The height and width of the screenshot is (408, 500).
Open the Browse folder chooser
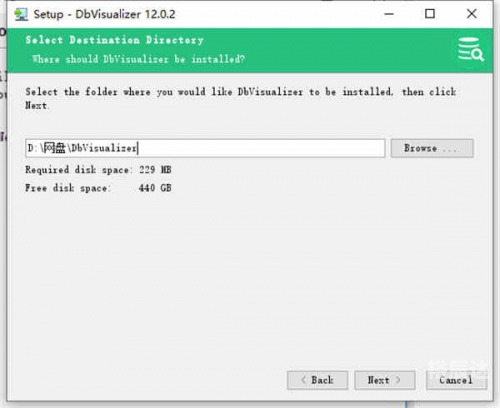tap(432, 148)
